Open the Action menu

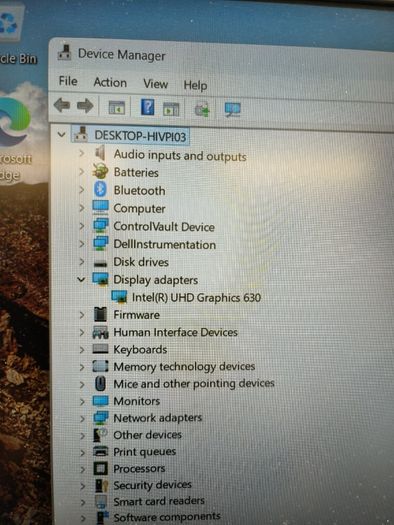coord(110,82)
